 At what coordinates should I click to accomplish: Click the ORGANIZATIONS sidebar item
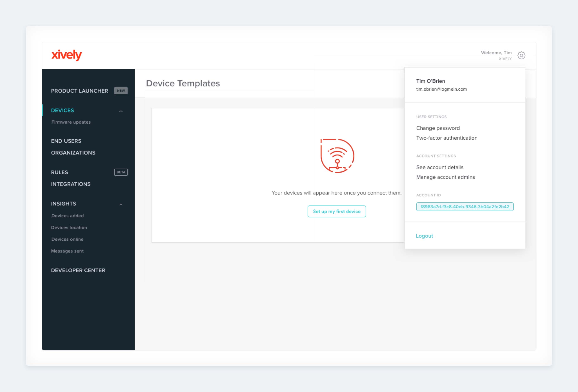click(73, 153)
